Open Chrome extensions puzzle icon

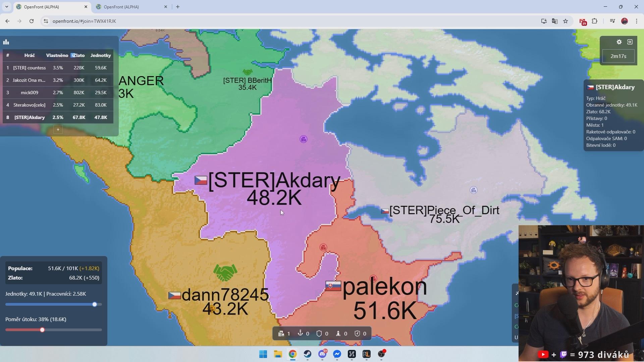[595, 21]
